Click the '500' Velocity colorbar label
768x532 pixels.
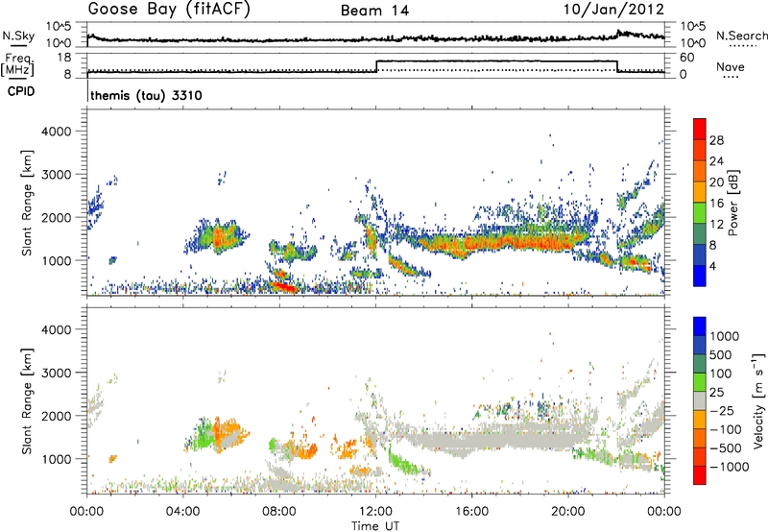pyautogui.click(x=721, y=354)
